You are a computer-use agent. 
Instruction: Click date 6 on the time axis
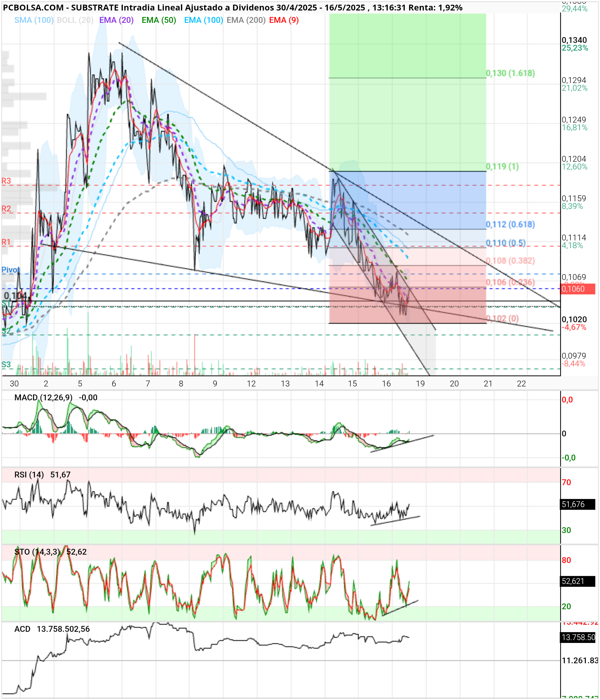[x=114, y=383]
